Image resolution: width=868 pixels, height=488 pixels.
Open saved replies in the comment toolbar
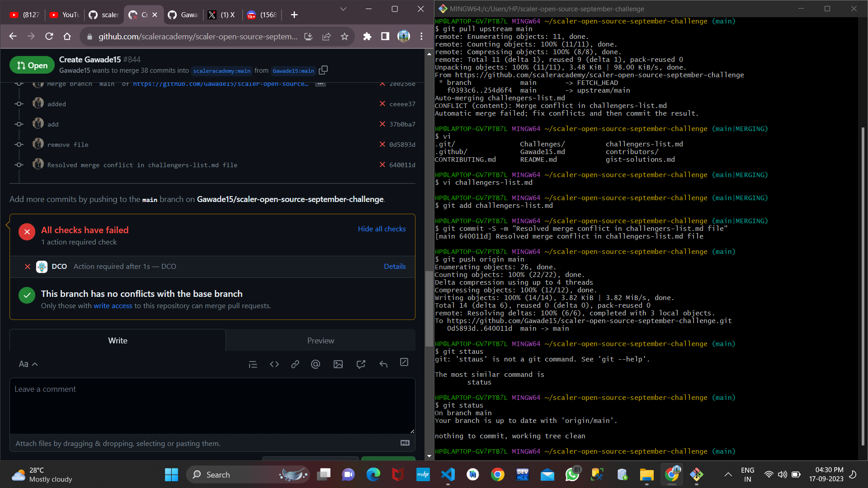click(x=383, y=364)
